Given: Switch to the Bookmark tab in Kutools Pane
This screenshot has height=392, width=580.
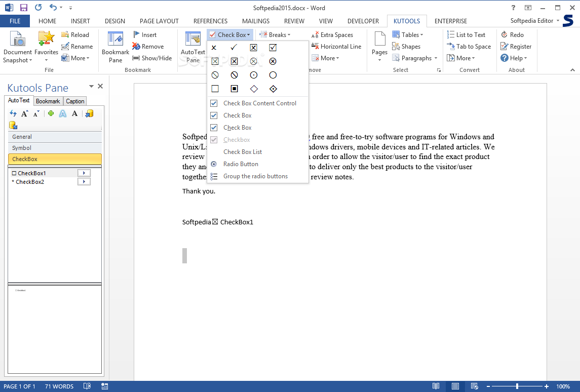Looking at the screenshot, I should pos(48,101).
